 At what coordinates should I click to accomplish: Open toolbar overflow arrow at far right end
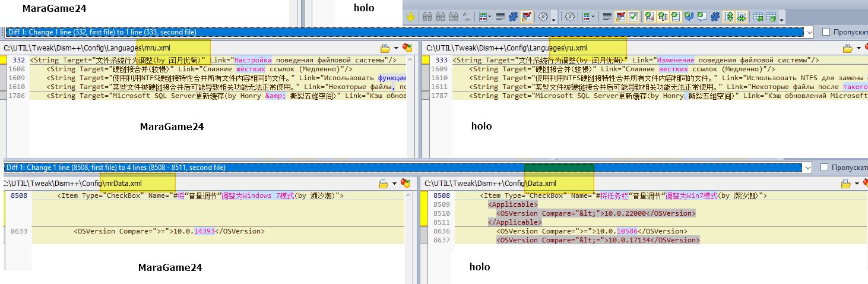click(x=781, y=20)
